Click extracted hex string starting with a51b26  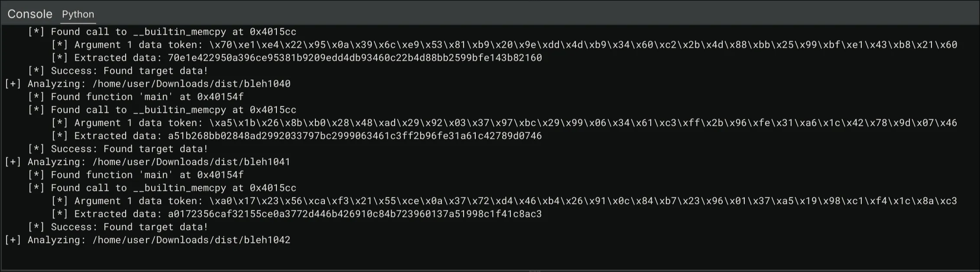coord(354,136)
